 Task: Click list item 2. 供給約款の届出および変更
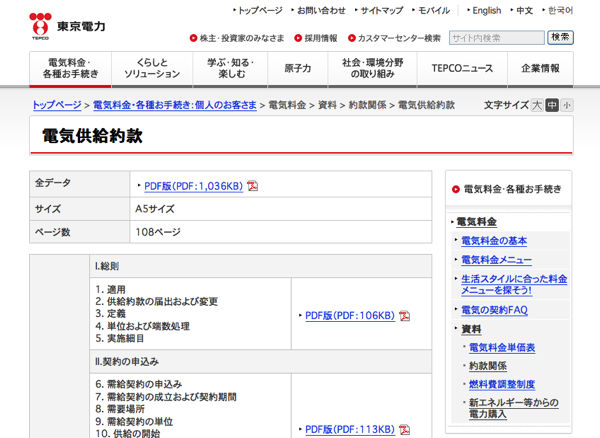point(157,301)
